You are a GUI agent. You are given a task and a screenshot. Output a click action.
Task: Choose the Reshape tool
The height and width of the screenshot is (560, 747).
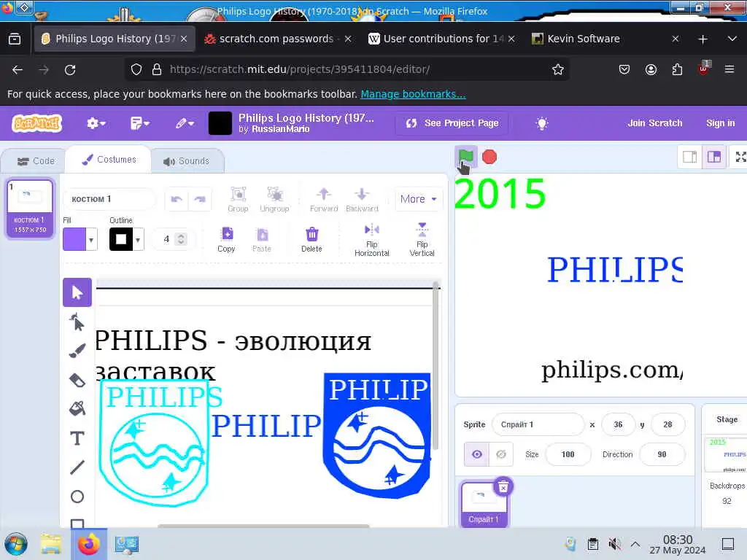(77, 322)
